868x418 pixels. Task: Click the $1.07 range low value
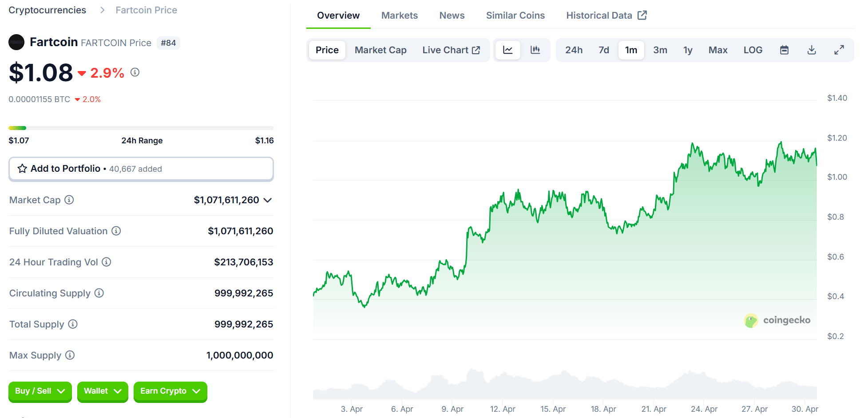pos(19,140)
